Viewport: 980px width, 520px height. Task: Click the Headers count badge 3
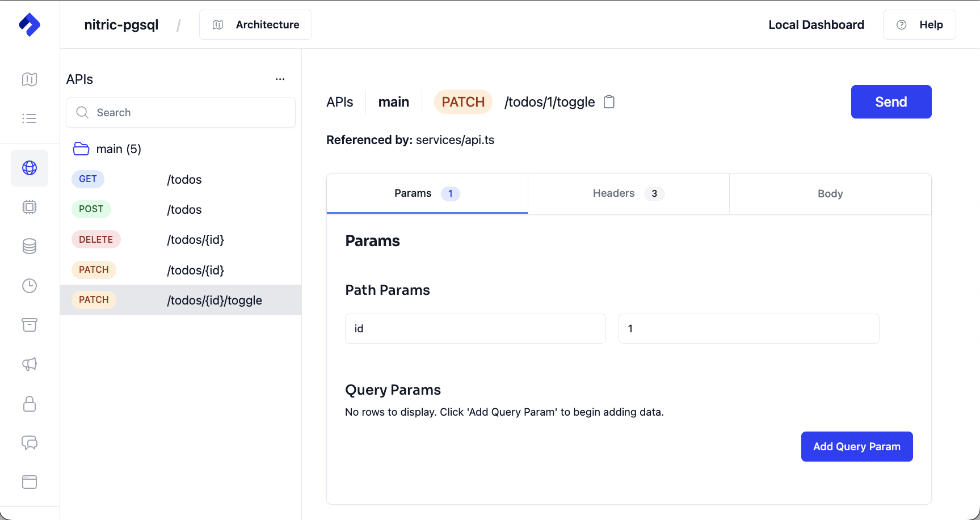pos(654,193)
